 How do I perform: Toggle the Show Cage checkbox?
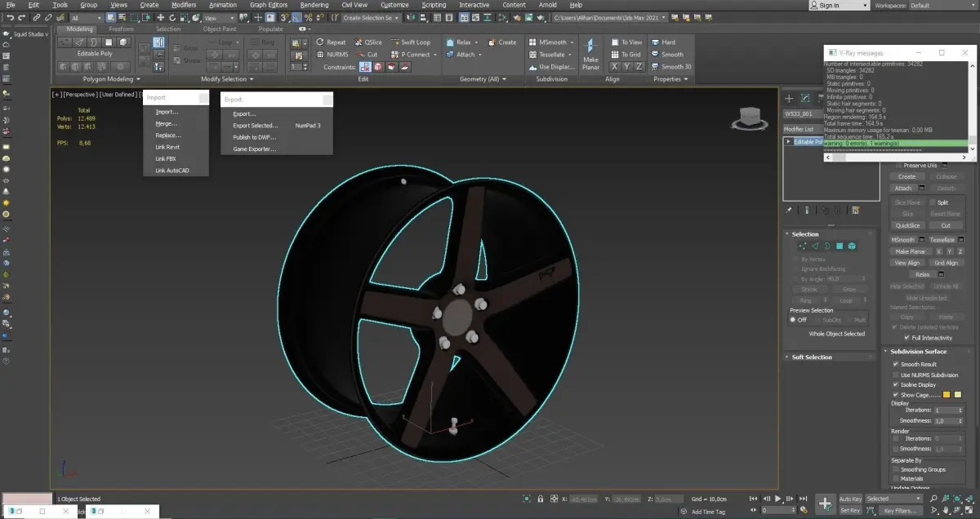pos(896,394)
